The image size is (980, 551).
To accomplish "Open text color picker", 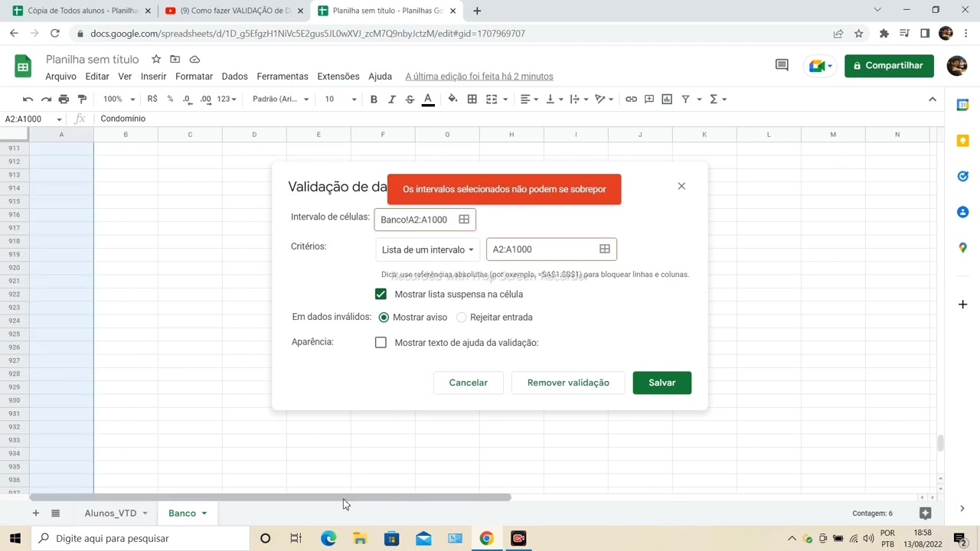I will pyautogui.click(x=428, y=99).
